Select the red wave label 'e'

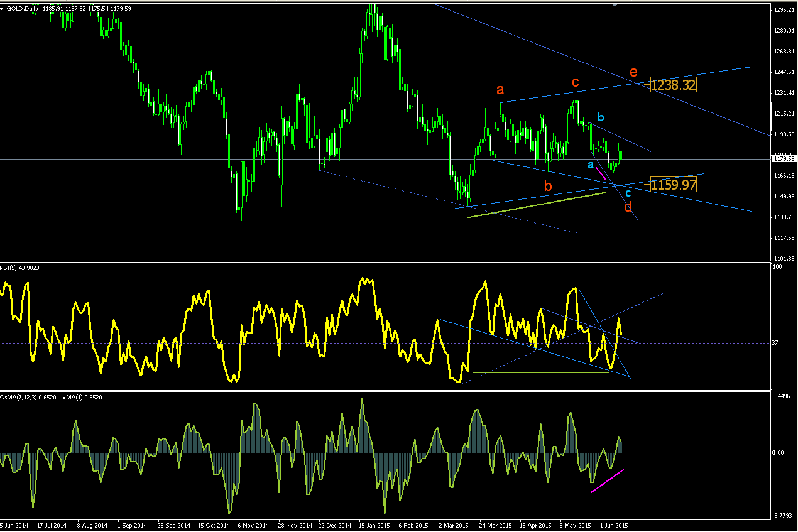tap(633, 72)
